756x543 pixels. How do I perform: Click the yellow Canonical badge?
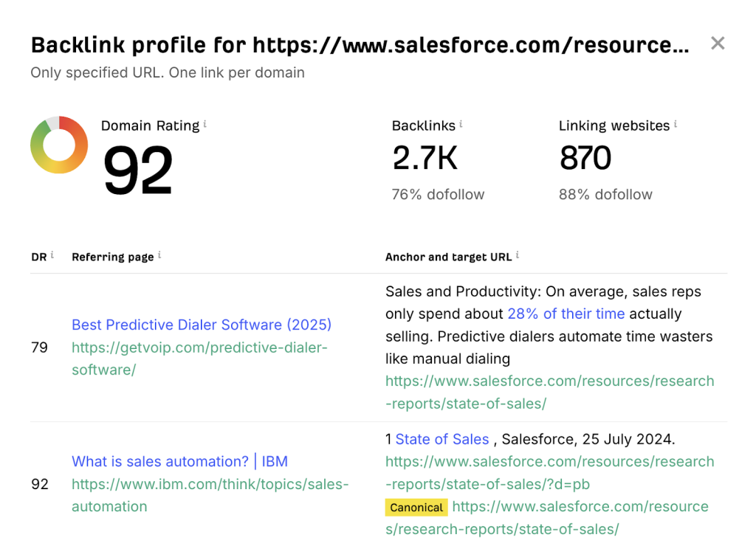point(416,508)
